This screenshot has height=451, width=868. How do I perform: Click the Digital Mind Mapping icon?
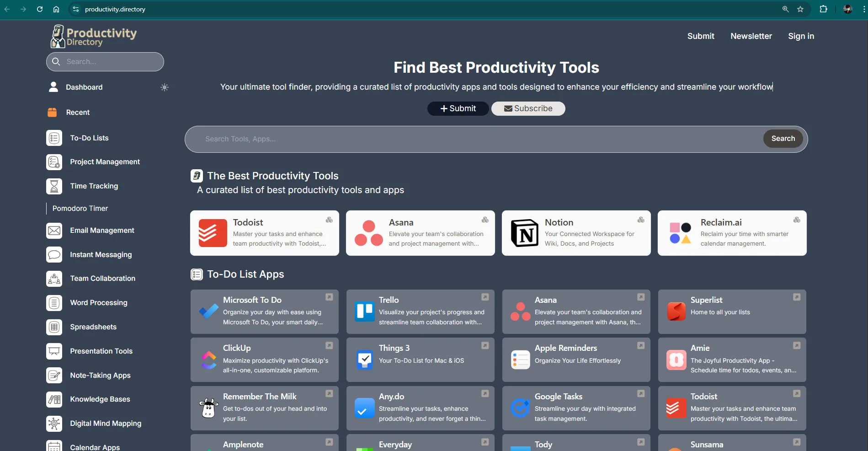click(53, 424)
